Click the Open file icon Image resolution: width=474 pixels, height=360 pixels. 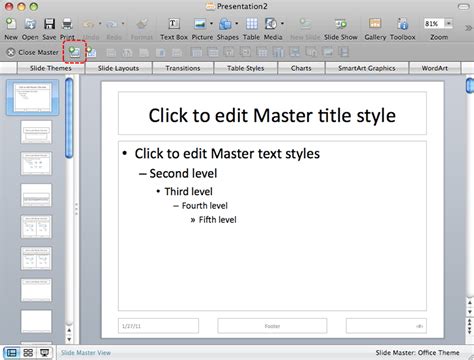click(30, 24)
